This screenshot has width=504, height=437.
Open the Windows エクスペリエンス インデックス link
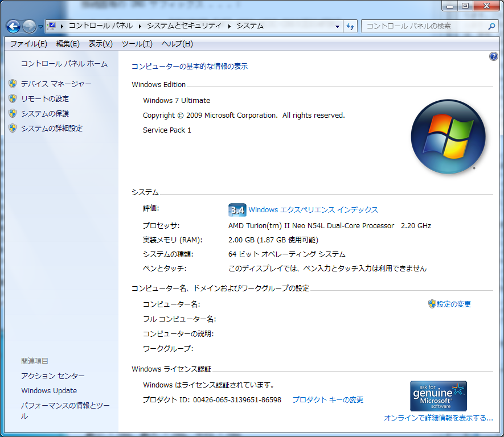[313, 210]
